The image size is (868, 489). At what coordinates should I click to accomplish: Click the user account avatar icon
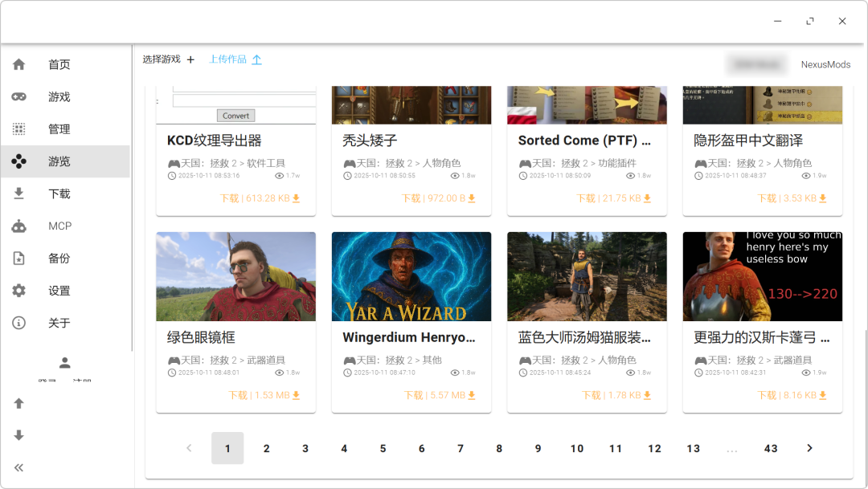pyautogui.click(x=65, y=363)
